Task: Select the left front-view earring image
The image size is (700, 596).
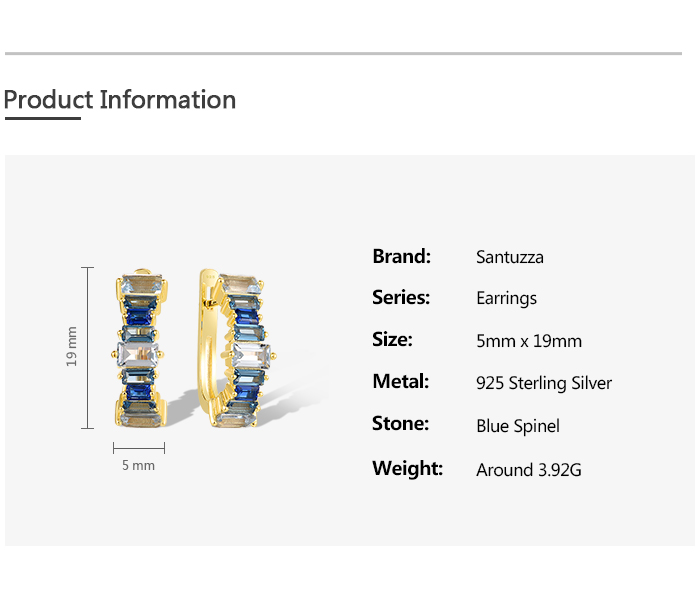Action: [139, 348]
